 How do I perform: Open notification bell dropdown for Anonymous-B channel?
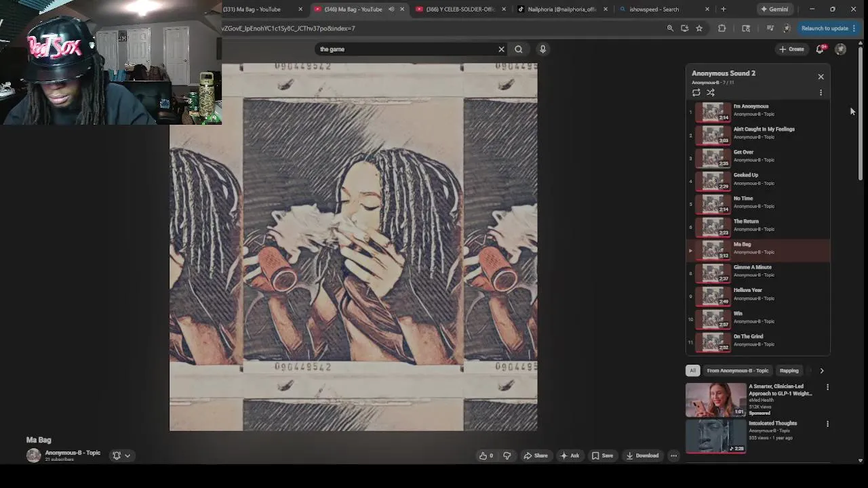point(121,455)
